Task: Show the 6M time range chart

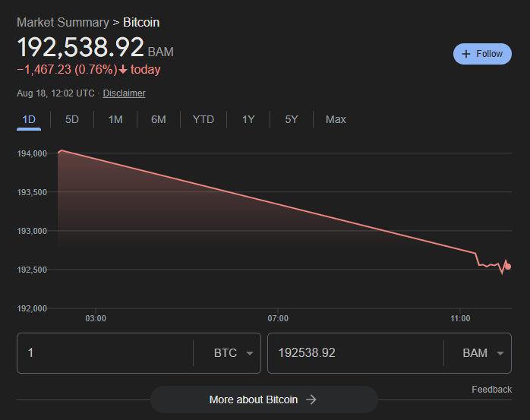Action: [159, 119]
